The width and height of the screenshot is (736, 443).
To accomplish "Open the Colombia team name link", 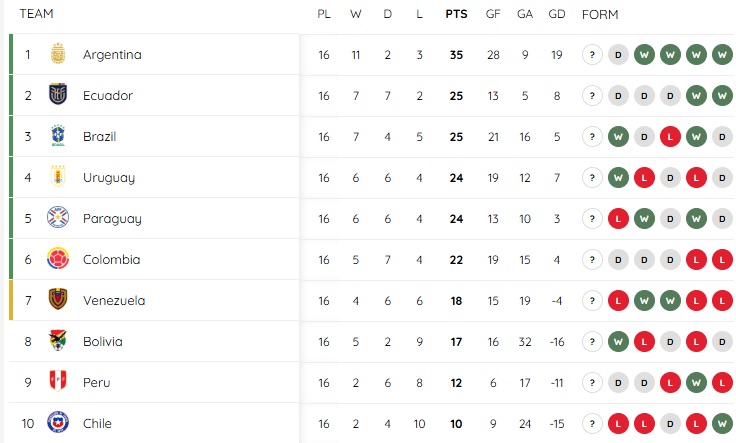I will 111,260.
